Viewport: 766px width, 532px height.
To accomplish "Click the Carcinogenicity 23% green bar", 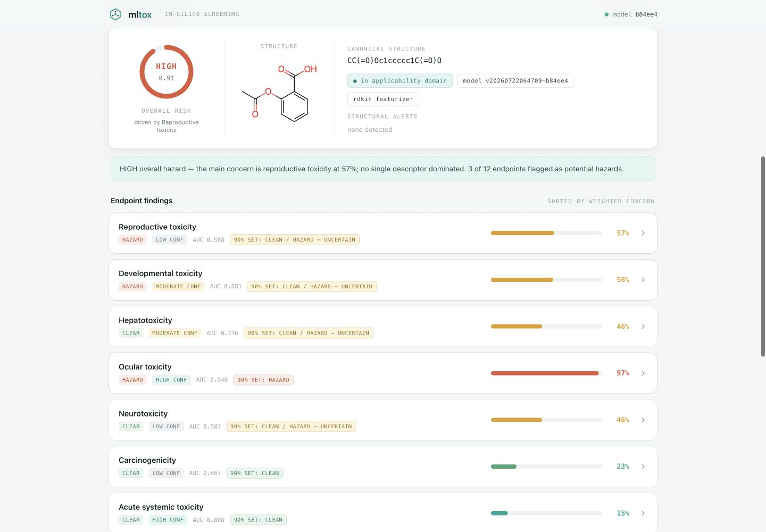I will (546, 467).
